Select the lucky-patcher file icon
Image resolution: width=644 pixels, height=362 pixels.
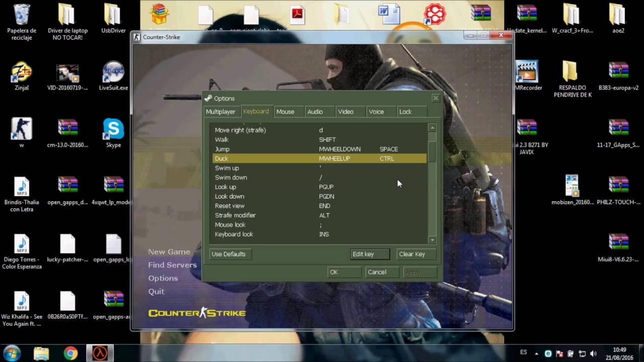click(67, 244)
